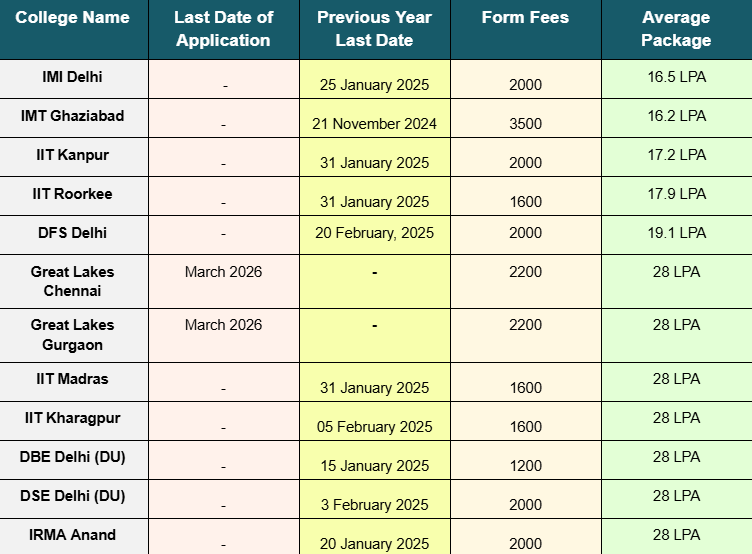Select Great Lakes Chennai name cell

tap(72, 281)
